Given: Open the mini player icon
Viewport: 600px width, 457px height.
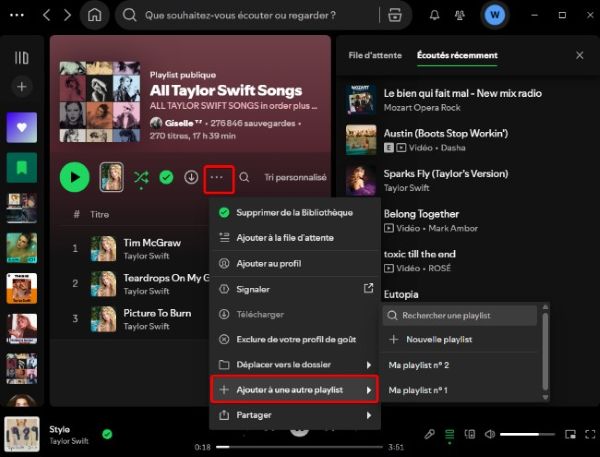Looking at the screenshot, I should click(x=570, y=434).
